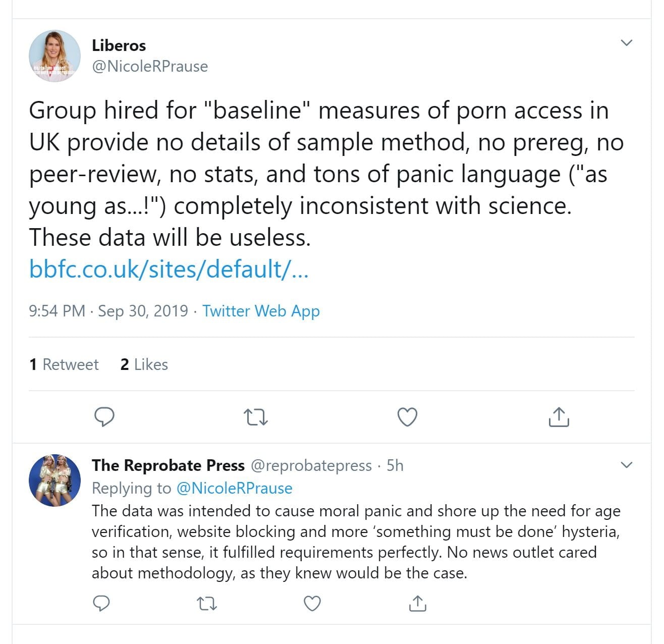This screenshot has height=644, width=664.
Task: Like the Liberos main tweet
Action: click(407, 417)
